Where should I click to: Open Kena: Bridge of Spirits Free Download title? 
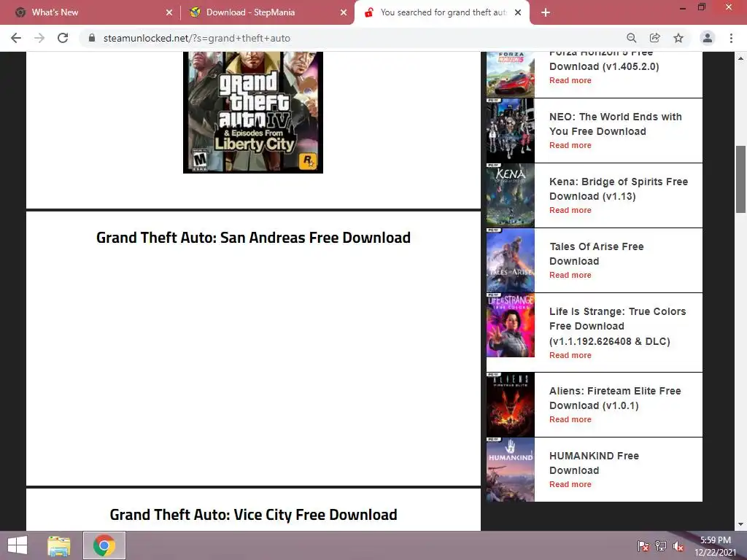pyautogui.click(x=619, y=189)
